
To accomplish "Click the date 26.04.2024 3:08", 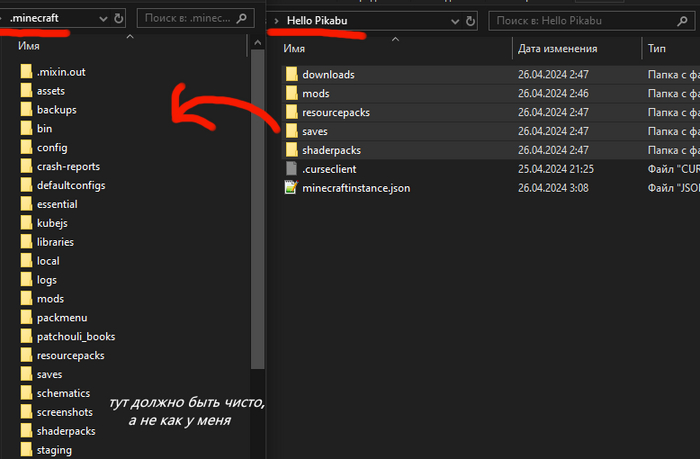I will 553,188.
